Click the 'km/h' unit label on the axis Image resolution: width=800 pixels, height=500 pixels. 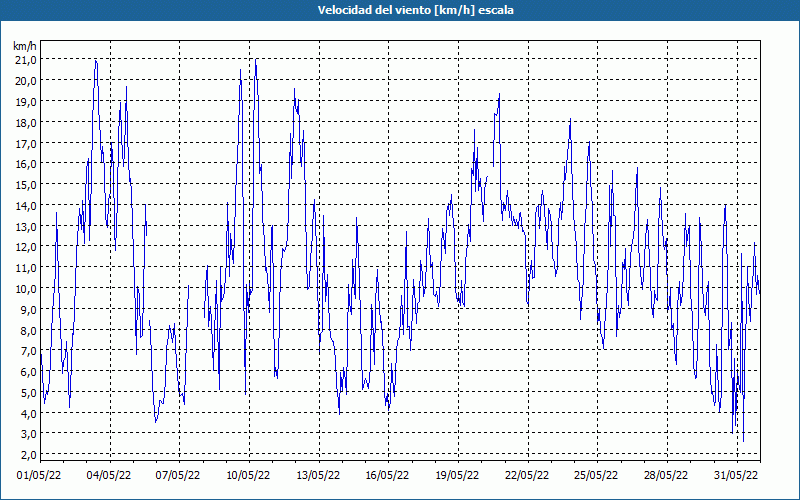pos(25,46)
